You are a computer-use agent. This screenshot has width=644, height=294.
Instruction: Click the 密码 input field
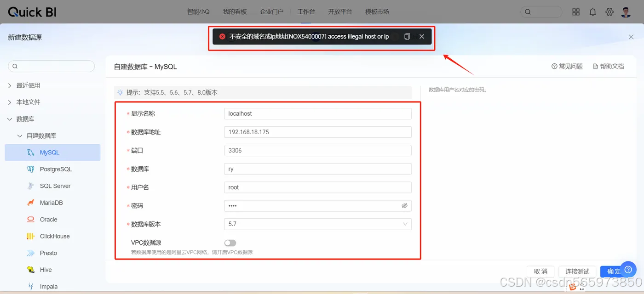point(318,206)
